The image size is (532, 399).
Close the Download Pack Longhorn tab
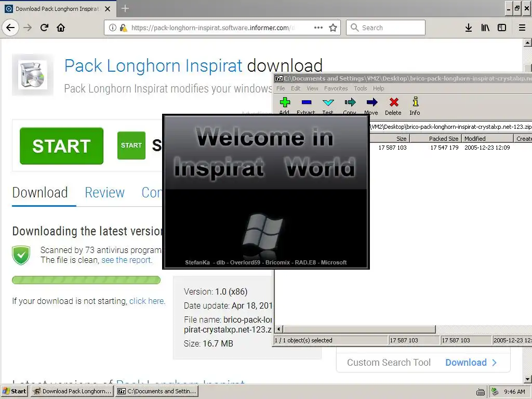coord(108,9)
